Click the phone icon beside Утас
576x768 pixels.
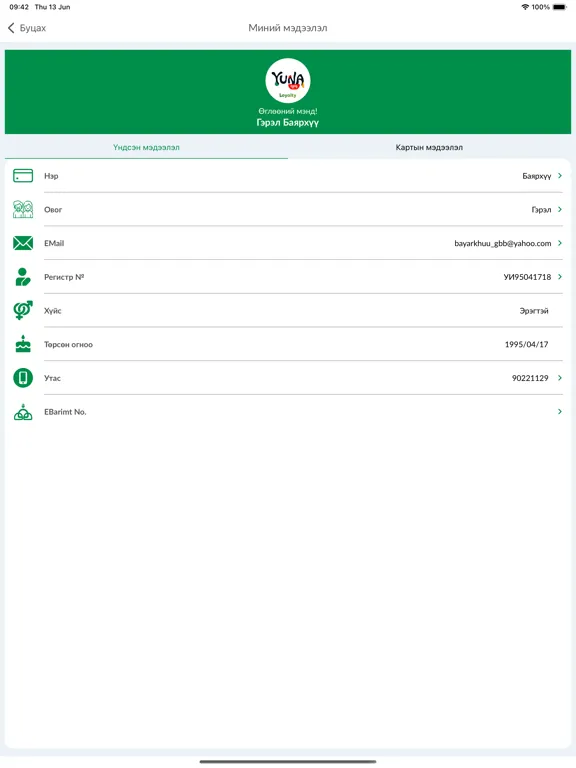pos(23,378)
